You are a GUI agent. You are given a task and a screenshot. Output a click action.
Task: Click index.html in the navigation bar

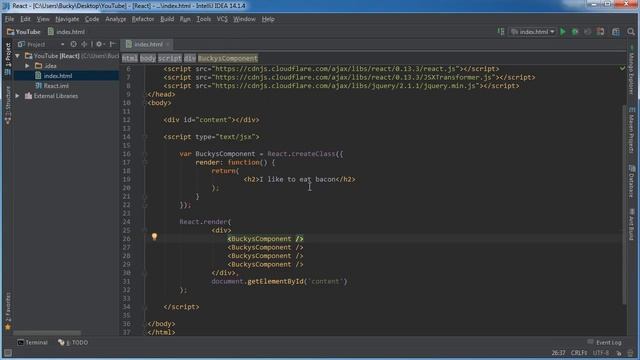click(67, 31)
